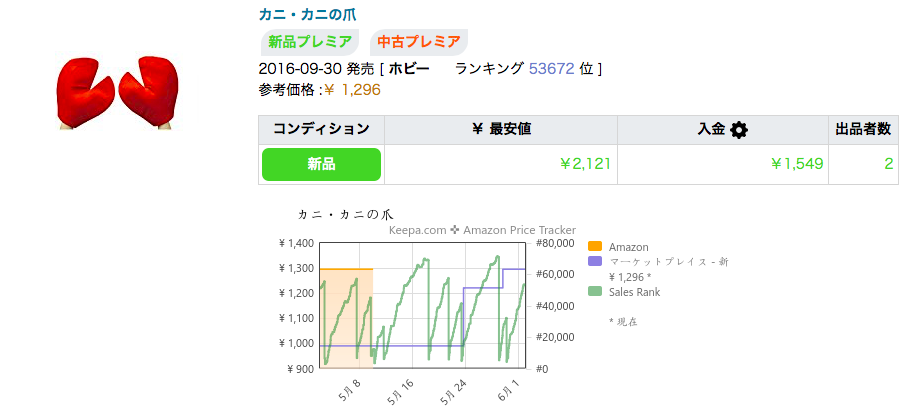Click the green 新品 condition button

(321, 164)
